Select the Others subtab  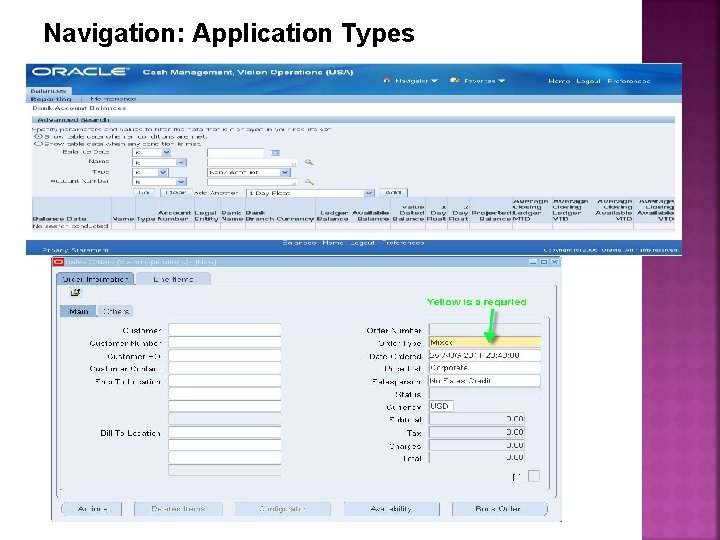click(x=116, y=311)
